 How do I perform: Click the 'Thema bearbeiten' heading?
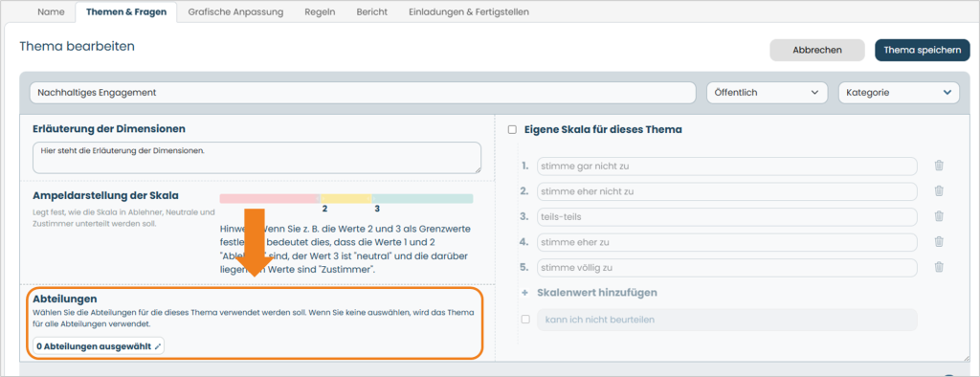(77, 46)
